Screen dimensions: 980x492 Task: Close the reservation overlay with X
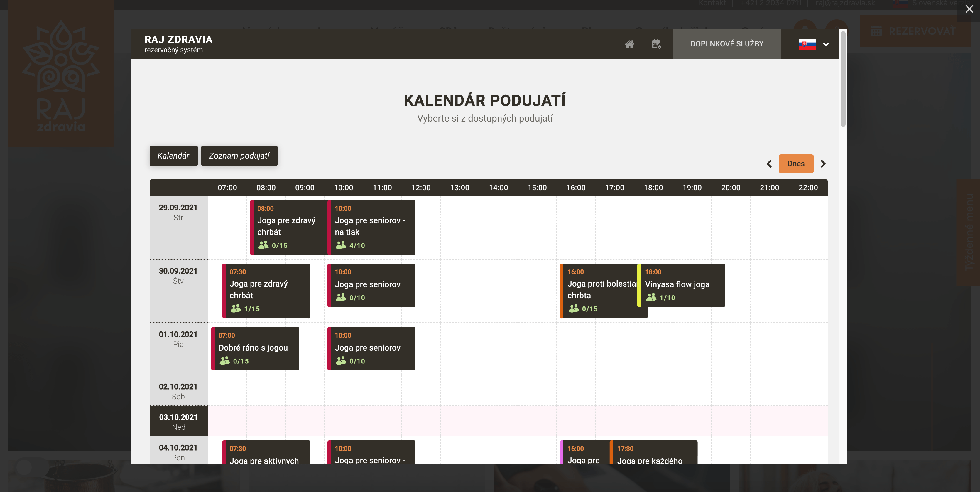click(x=969, y=9)
